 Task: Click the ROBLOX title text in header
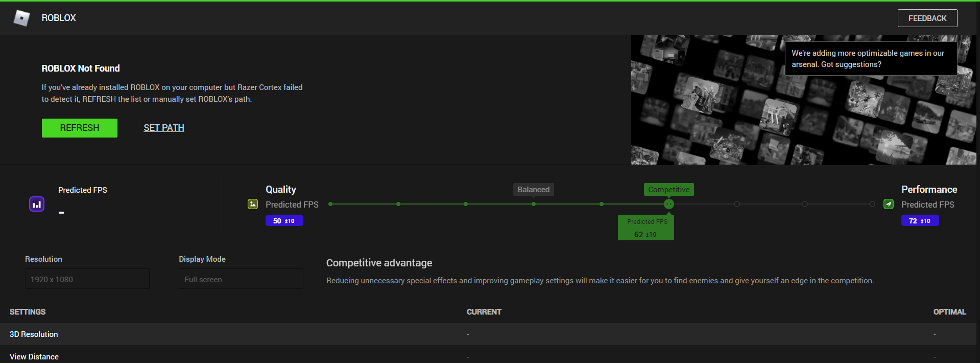click(59, 18)
